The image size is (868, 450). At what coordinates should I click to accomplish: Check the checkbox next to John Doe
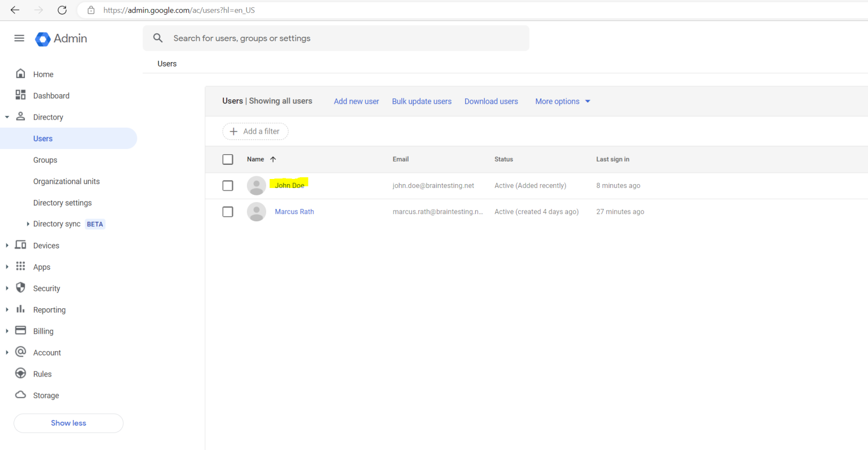point(228,185)
